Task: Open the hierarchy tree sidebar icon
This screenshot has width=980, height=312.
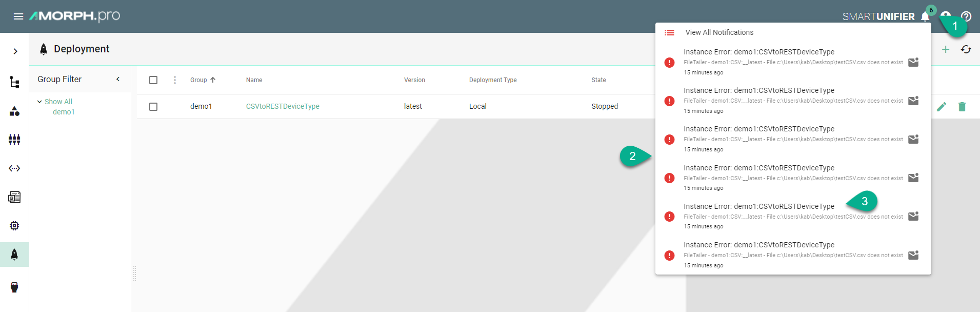Action: click(14, 82)
